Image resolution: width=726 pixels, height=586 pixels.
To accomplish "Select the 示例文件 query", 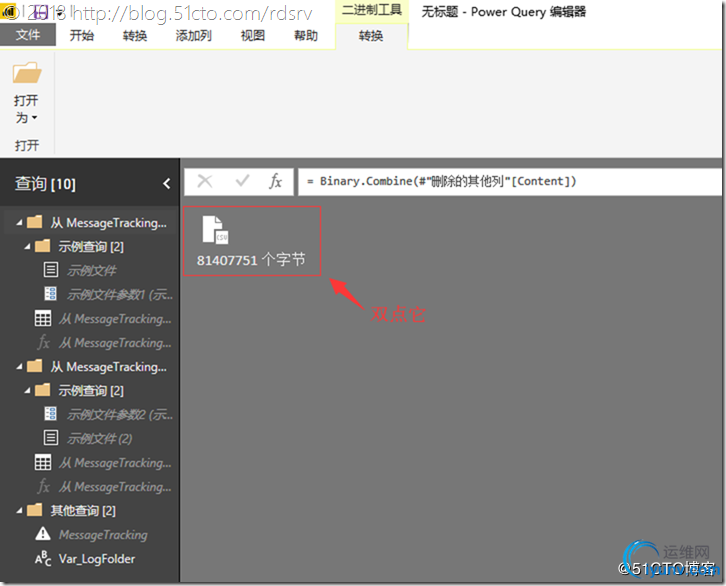I will pyautogui.click(x=92, y=270).
